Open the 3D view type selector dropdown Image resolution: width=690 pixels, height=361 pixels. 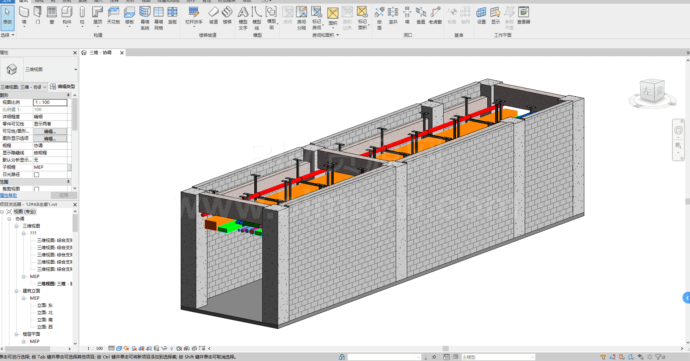pos(40,70)
